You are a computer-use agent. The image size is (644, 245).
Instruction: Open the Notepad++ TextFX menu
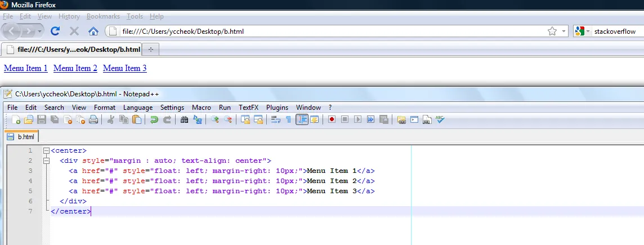[x=248, y=107]
